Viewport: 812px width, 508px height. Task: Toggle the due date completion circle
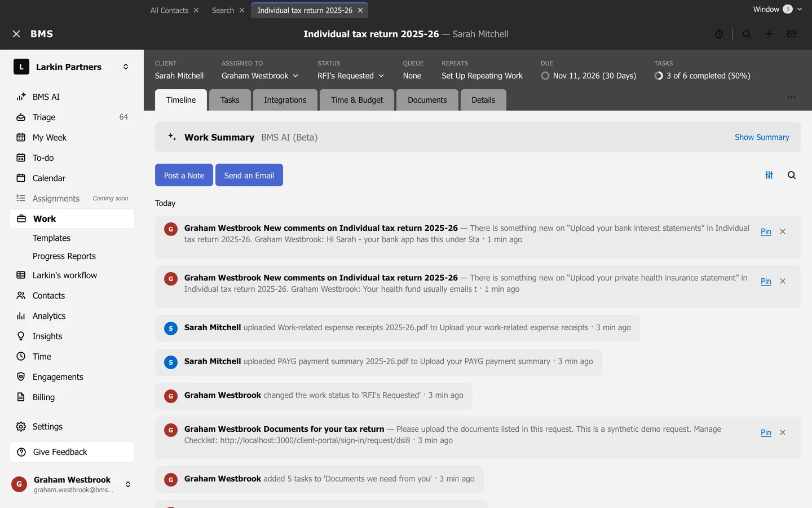545,76
